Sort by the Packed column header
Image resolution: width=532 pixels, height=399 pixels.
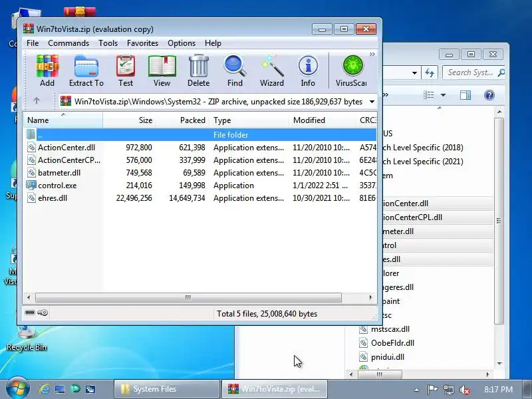tap(184, 120)
